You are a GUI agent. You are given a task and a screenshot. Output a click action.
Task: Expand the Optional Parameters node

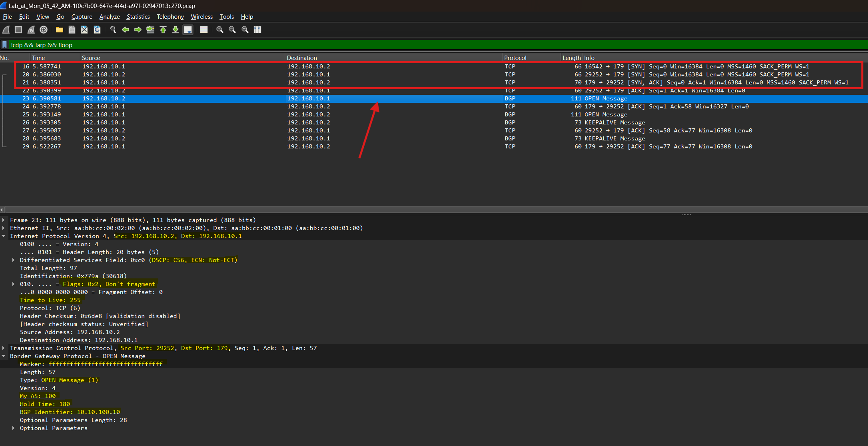[x=14, y=428]
